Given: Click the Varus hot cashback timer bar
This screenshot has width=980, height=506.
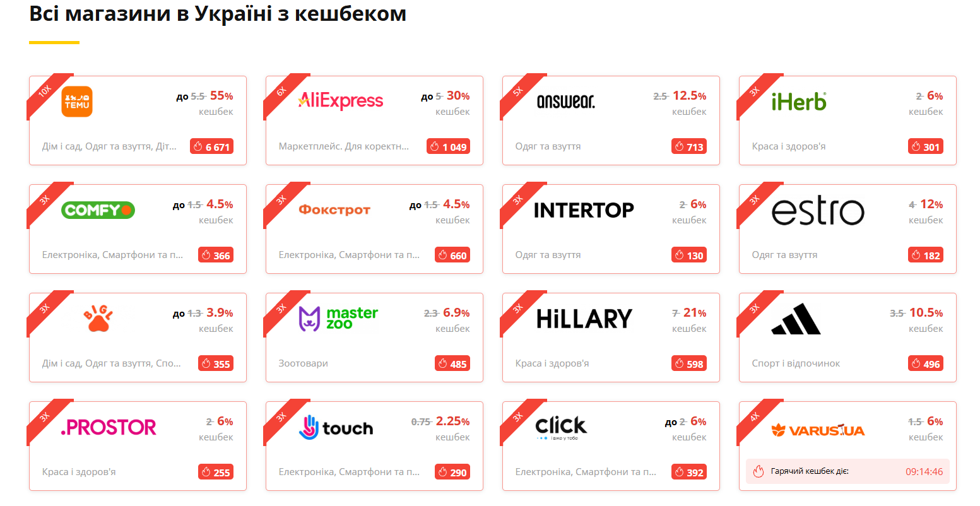Looking at the screenshot, I should tap(847, 471).
